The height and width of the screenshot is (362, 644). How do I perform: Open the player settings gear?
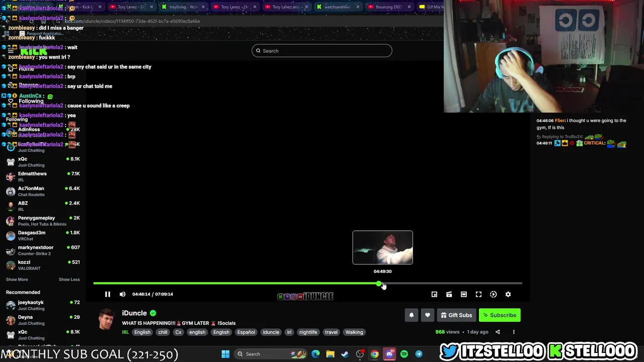pos(508,294)
